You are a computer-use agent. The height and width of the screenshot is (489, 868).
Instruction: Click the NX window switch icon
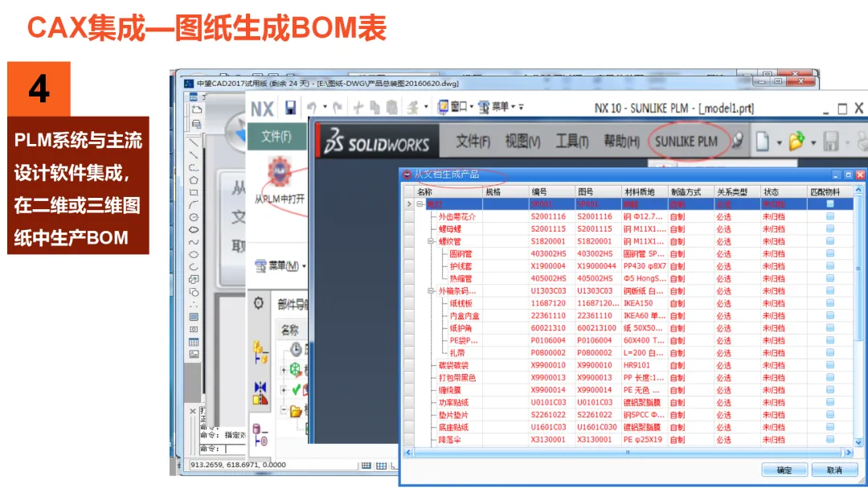[x=443, y=106]
